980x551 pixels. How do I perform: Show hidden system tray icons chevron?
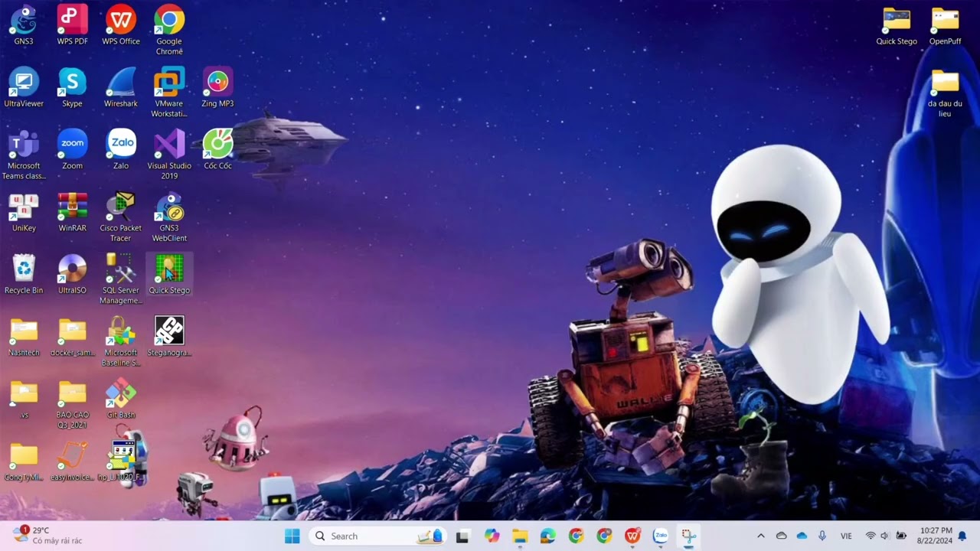coord(760,536)
